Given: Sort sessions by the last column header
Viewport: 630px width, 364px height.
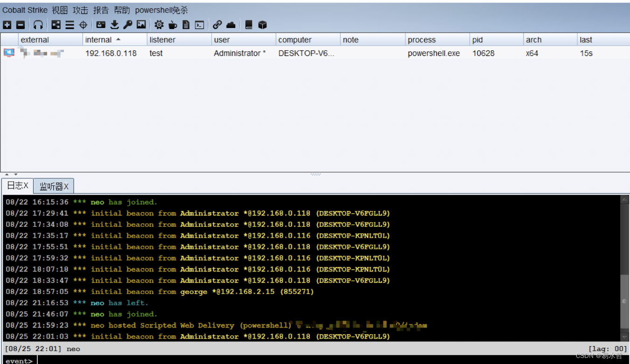Looking at the screenshot, I should point(603,40).
